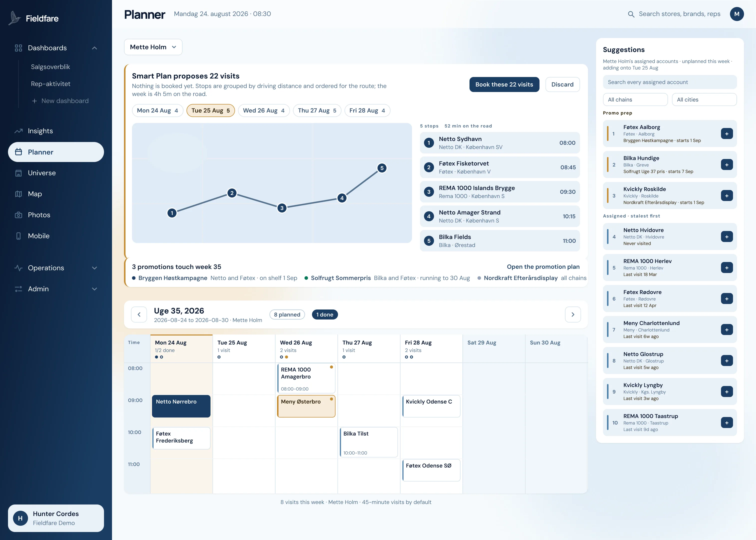
Task: Click the search magnifier icon
Action: tap(631, 14)
